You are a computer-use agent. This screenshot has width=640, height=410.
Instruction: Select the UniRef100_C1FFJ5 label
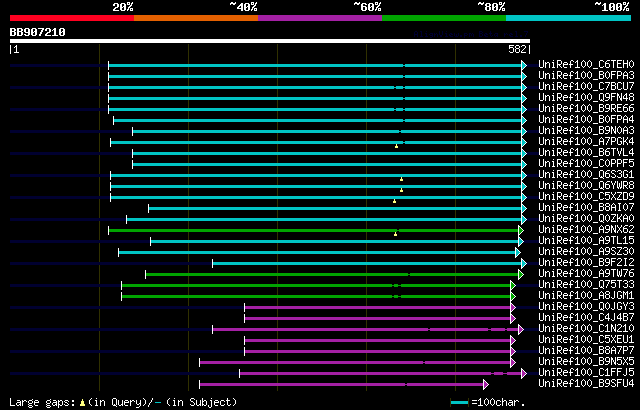click(x=586, y=373)
